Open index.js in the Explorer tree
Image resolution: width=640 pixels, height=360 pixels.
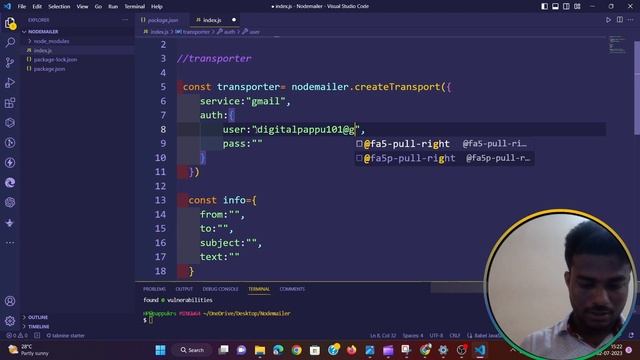(x=43, y=51)
